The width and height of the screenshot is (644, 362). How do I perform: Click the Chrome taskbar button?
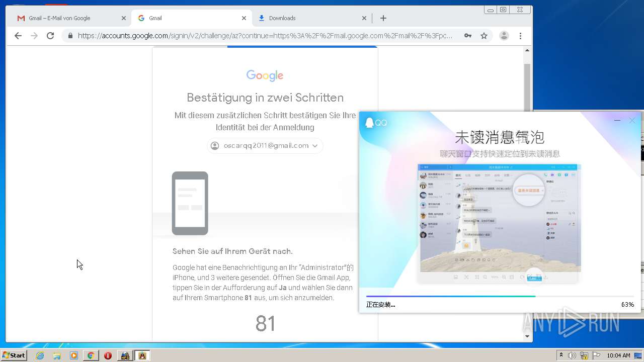[x=91, y=355]
